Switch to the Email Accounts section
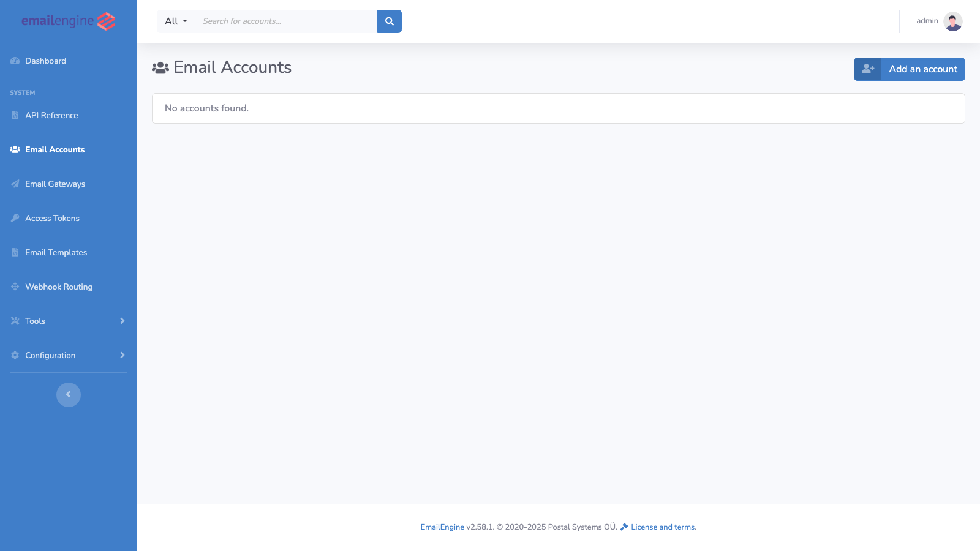 click(x=55, y=149)
